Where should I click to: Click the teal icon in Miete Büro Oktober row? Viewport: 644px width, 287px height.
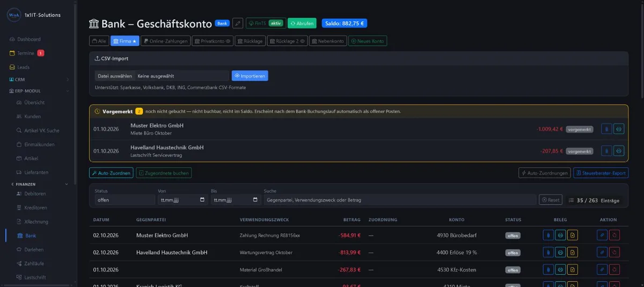coord(619,129)
